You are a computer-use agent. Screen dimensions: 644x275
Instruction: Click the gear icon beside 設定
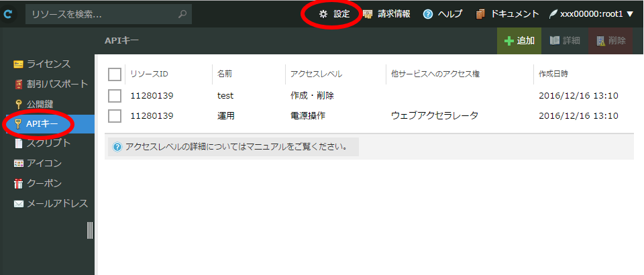point(323,14)
